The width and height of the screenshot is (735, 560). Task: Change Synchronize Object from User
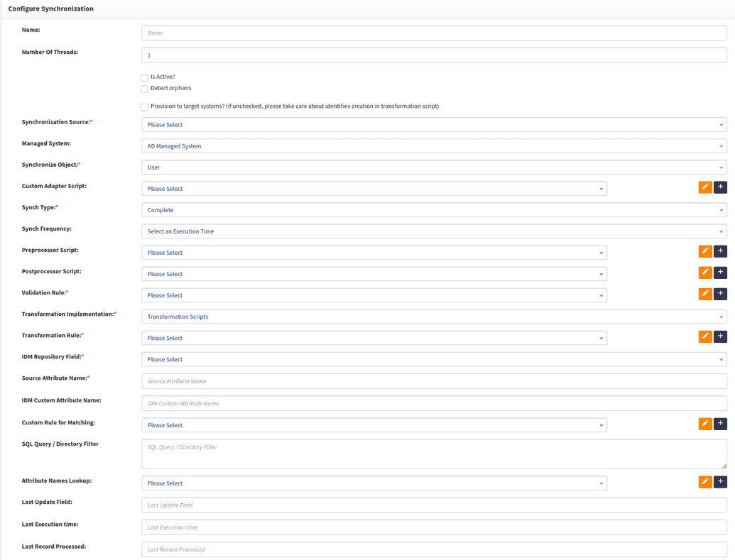pos(434,167)
